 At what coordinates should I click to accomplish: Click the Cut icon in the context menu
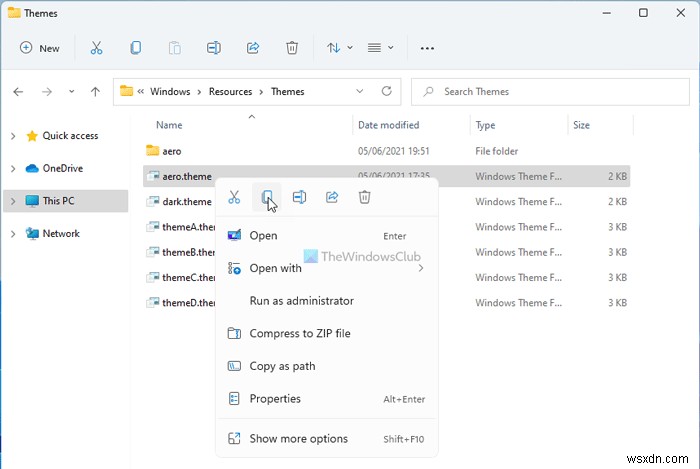coord(234,197)
